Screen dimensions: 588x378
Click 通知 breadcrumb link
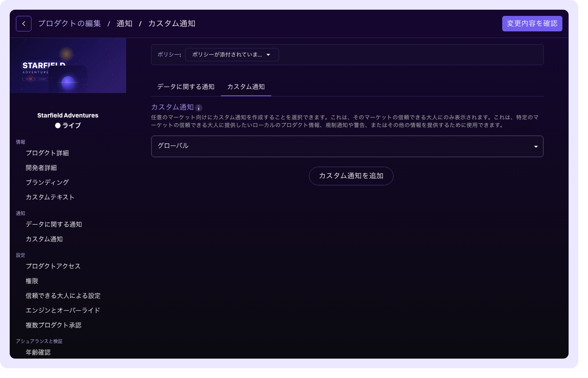(125, 24)
